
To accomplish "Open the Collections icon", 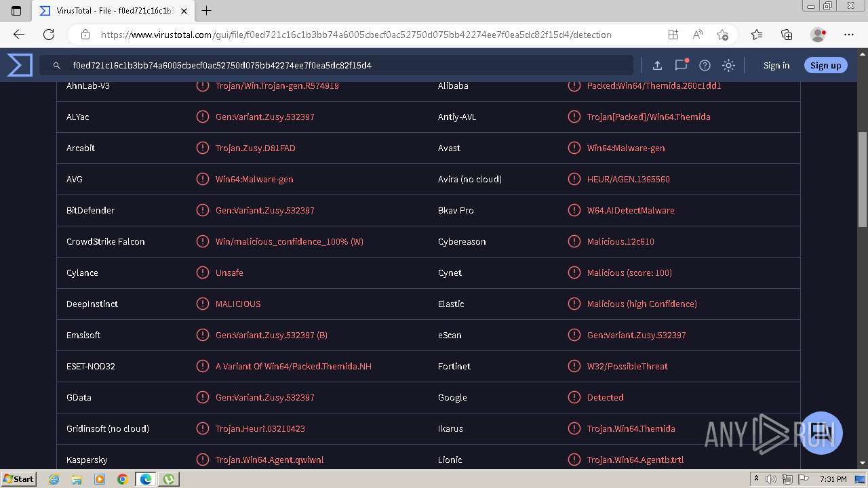I will [x=787, y=35].
